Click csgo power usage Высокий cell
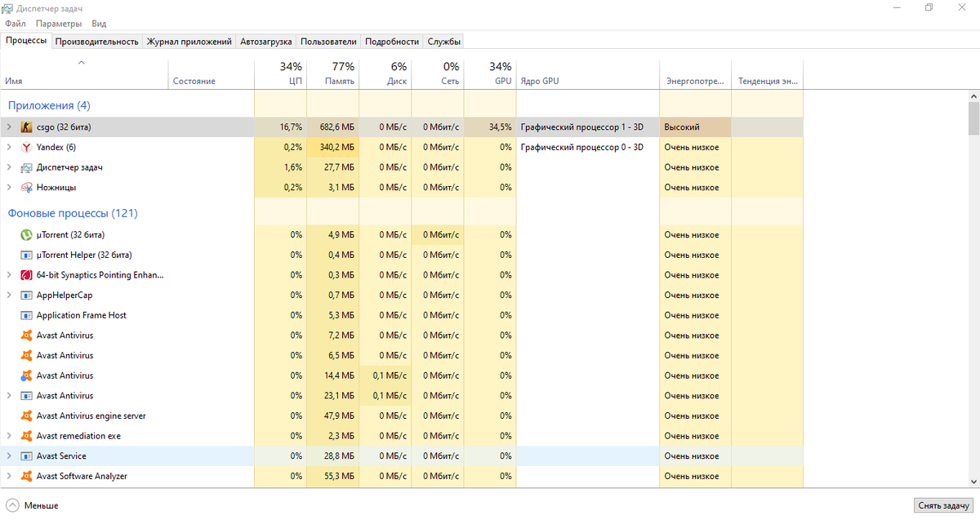 coord(695,127)
